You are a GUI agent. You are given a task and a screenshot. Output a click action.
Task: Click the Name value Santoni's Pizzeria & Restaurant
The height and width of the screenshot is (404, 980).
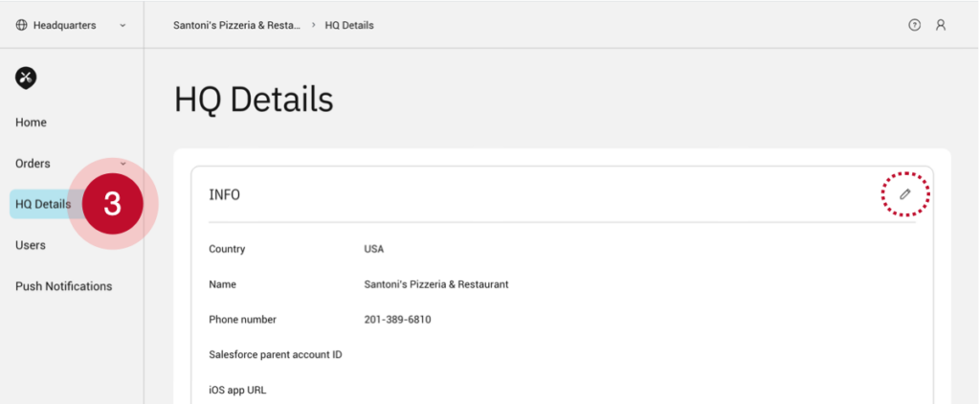(435, 284)
